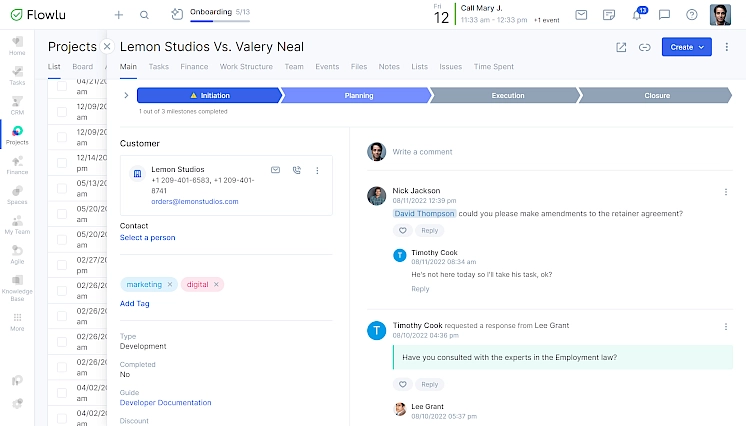This screenshot has height=426, width=746.
Task: Open the notifications bell icon
Action: [x=636, y=15]
